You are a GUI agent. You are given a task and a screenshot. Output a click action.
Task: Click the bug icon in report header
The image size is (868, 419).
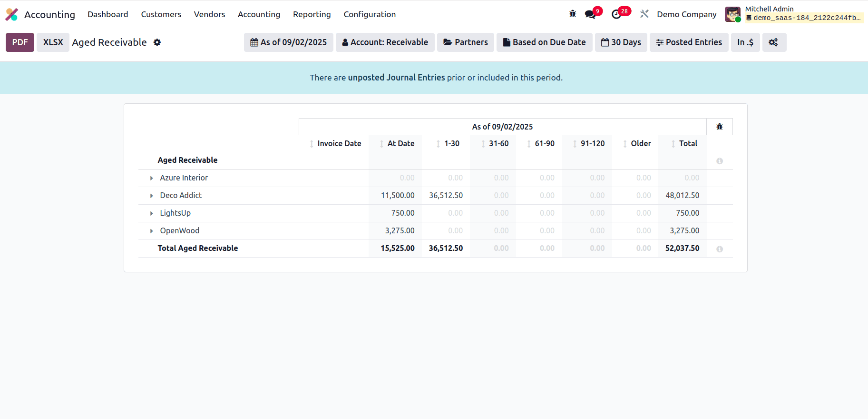click(x=720, y=127)
